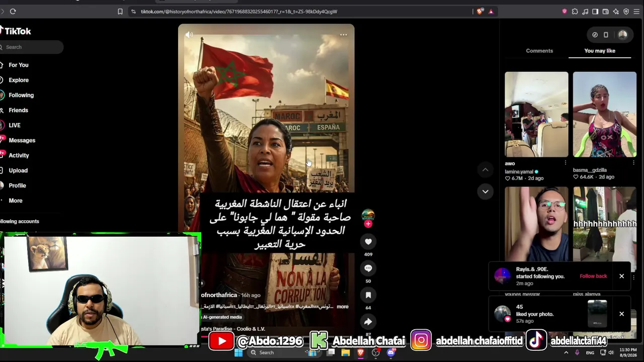The width and height of the screenshot is (644, 362).
Task: Save video with the bookmark icon
Action: 368,295
